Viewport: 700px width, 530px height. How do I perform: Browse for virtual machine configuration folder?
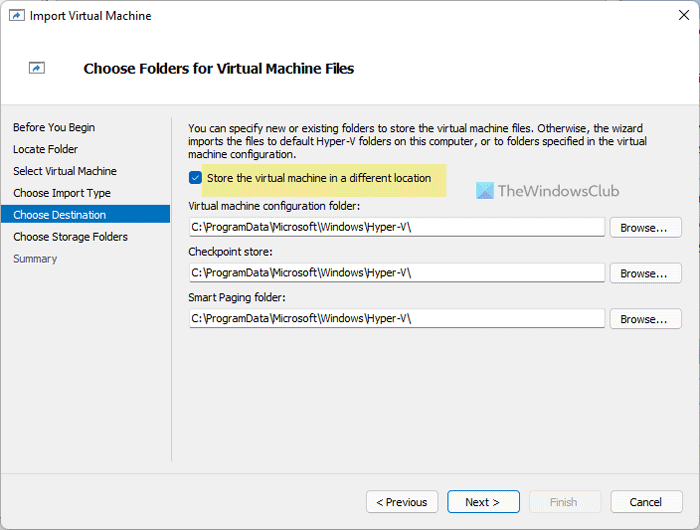[645, 227]
